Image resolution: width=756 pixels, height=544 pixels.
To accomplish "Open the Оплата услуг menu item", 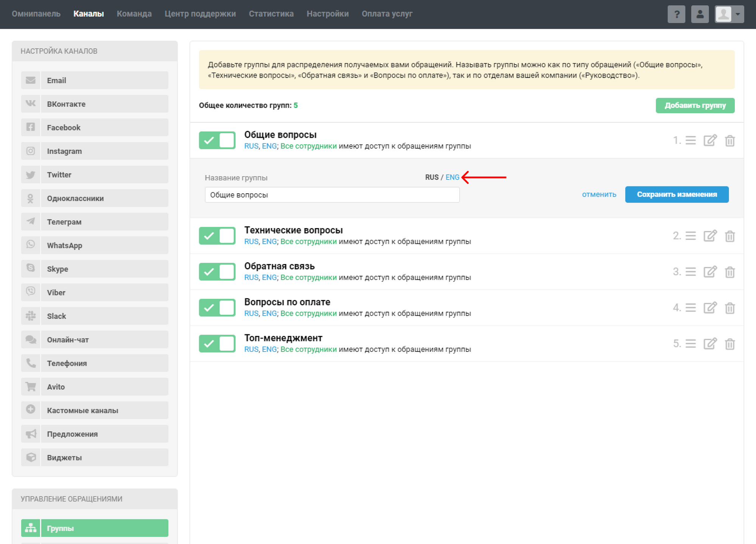I will click(387, 14).
